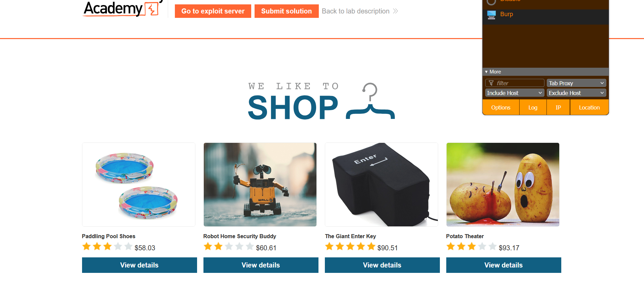The height and width of the screenshot is (285, 644).
Task: Select the Disable proxy radio circle
Action: 491,1
